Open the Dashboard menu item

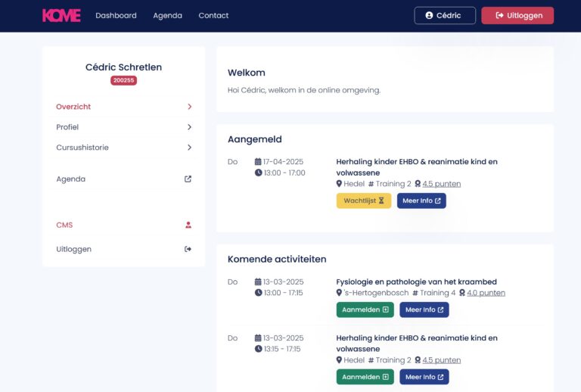[x=116, y=16]
